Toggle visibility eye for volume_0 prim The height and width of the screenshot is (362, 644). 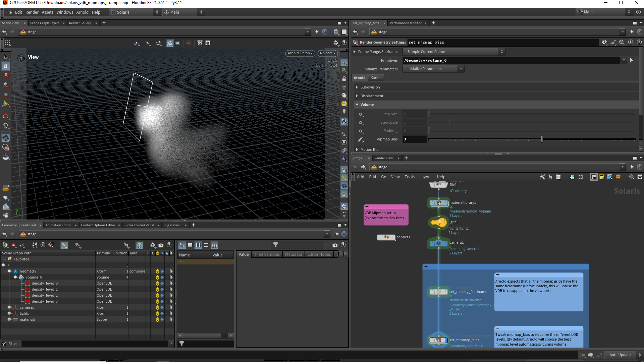tap(162, 278)
